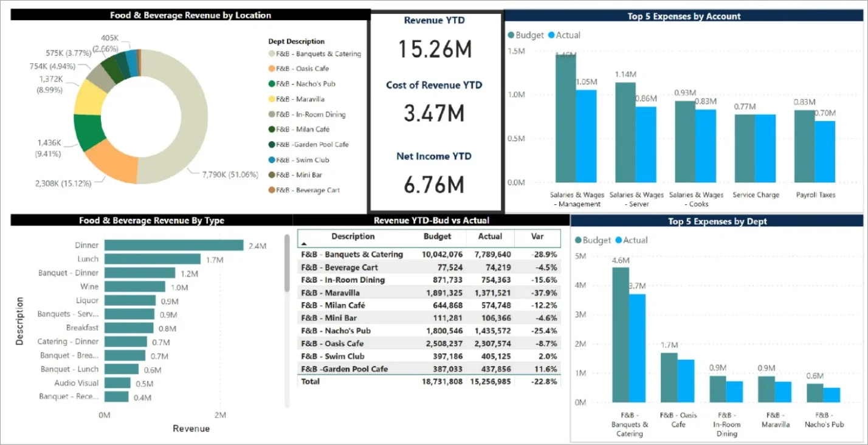Select the Wine bar in revenue by type
The height and width of the screenshot is (445, 868).
coord(134,286)
